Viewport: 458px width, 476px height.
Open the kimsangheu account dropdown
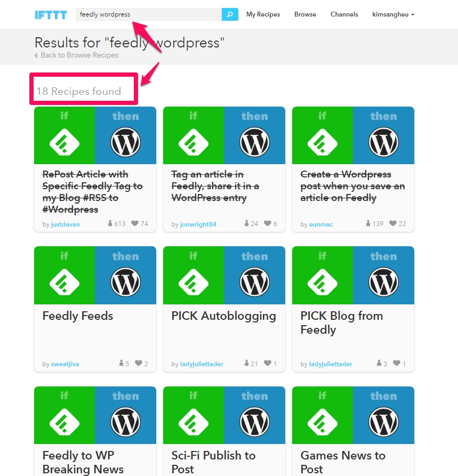pyautogui.click(x=393, y=14)
